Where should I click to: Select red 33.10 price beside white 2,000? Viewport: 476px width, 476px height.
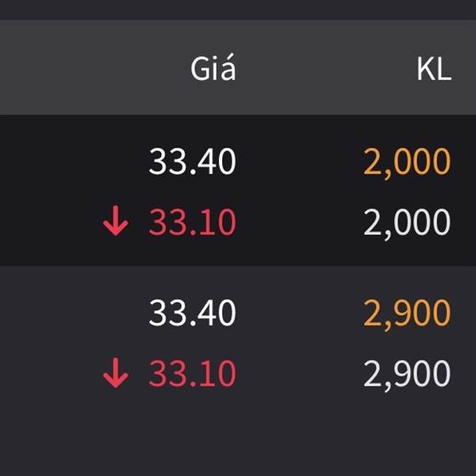coord(192,224)
